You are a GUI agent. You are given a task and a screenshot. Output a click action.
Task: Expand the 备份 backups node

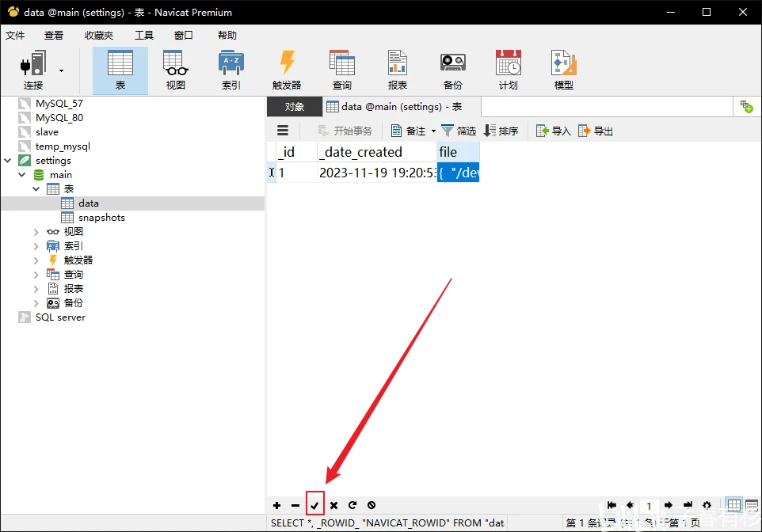coord(36,303)
